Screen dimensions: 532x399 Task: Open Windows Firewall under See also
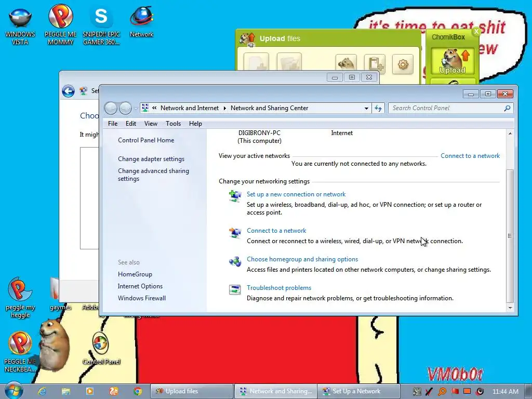coord(142,298)
